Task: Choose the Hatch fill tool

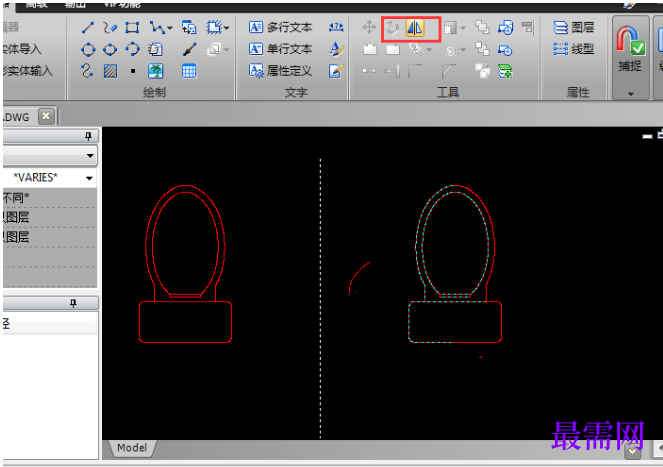Action: point(110,71)
